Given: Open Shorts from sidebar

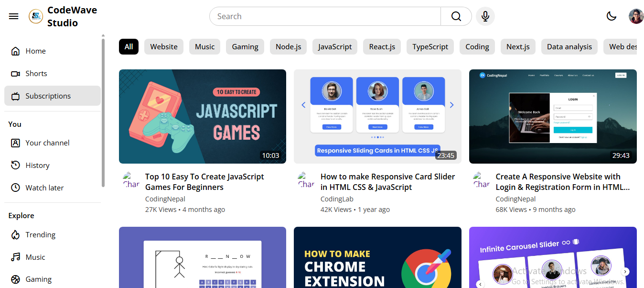Looking at the screenshot, I should [53, 74].
